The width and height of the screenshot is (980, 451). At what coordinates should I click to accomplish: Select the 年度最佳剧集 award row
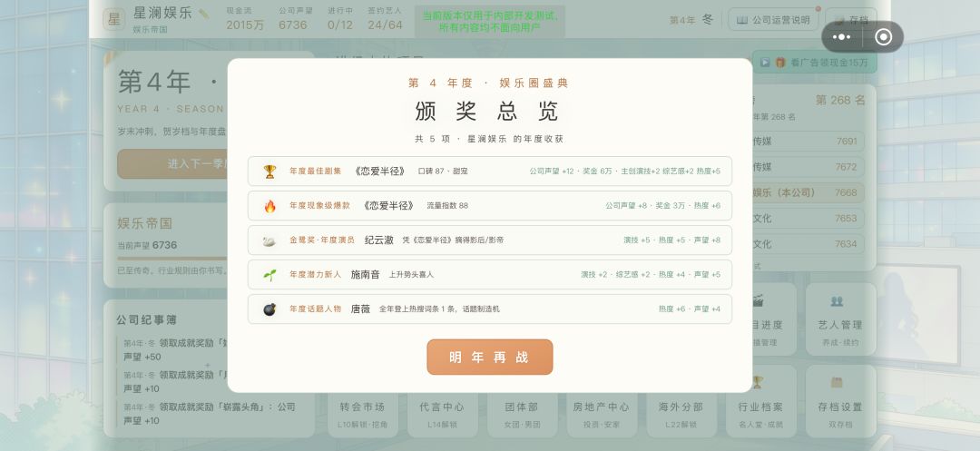pos(489,172)
